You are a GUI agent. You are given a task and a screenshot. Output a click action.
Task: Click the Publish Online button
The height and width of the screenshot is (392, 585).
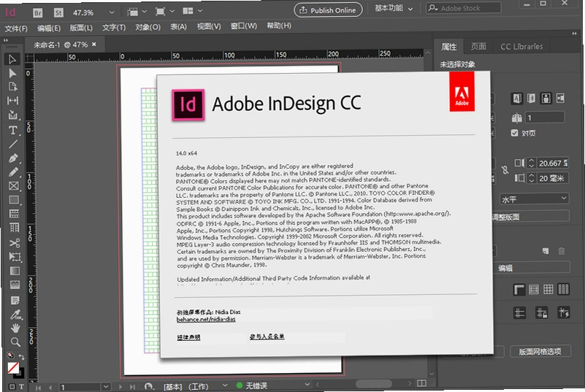tap(329, 10)
